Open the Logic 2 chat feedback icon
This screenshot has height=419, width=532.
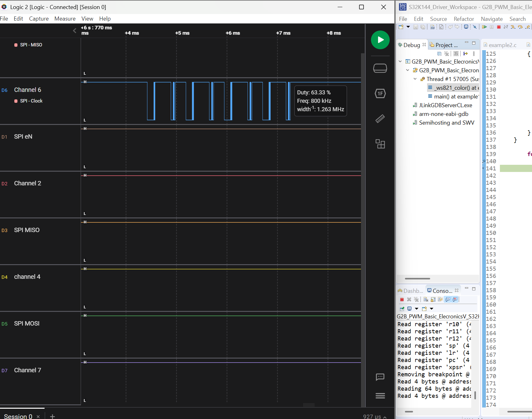pyautogui.click(x=380, y=377)
